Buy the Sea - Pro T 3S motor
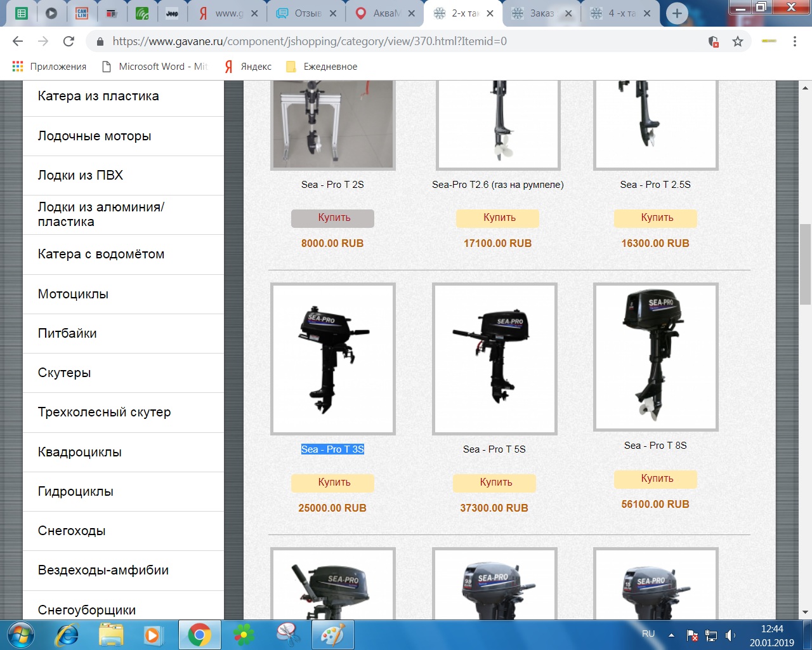This screenshot has height=650, width=812. [332, 482]
